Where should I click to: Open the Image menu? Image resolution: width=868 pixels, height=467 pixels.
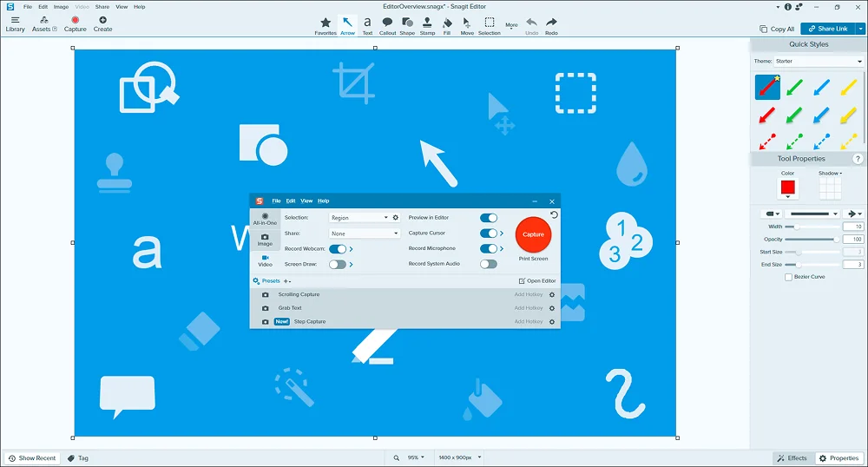tap(61, 7)
